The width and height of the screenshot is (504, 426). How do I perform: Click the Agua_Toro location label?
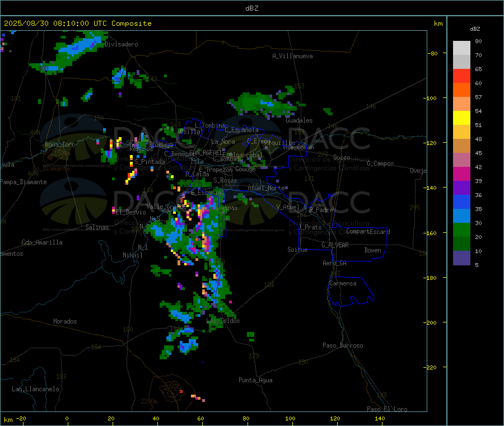pos(60,144)
